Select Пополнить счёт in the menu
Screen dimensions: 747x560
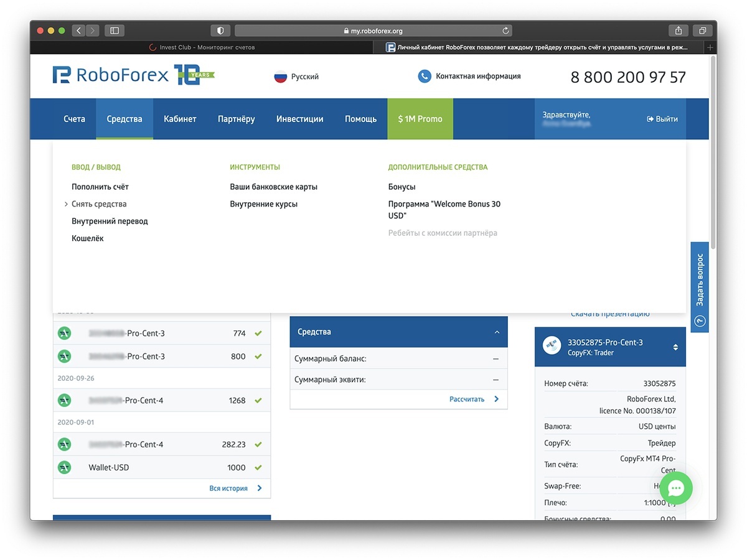[x=100, y=187]
